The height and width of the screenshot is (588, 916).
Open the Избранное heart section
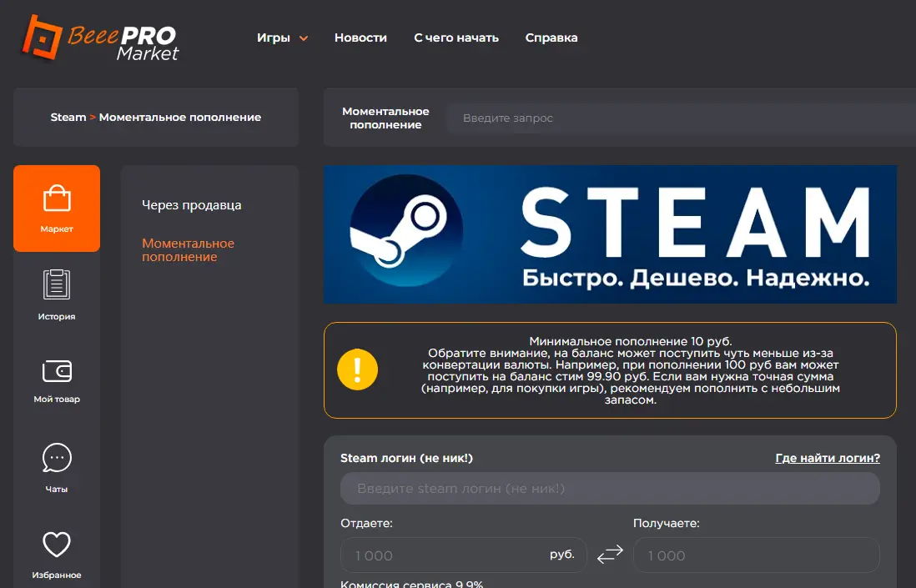tap(57, 554)
